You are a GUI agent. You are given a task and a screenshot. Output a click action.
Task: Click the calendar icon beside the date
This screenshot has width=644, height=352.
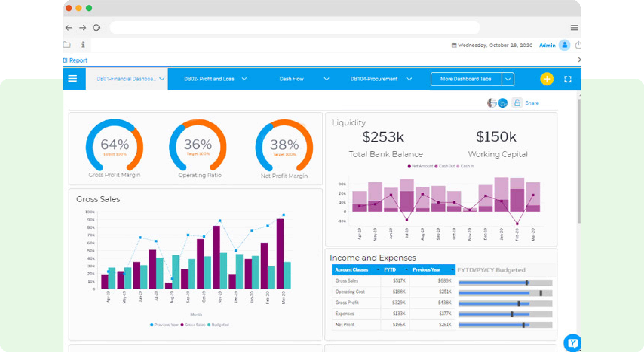click(454, 45)
